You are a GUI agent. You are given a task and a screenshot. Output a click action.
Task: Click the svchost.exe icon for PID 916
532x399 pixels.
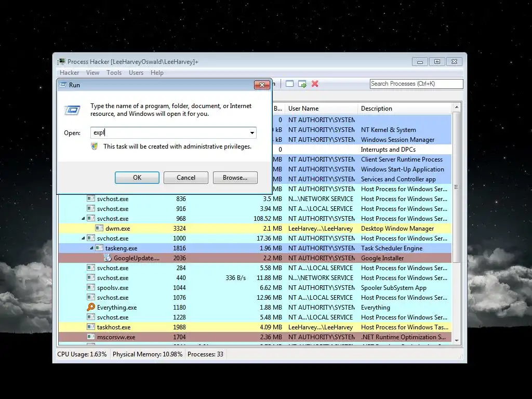point(90,208)
